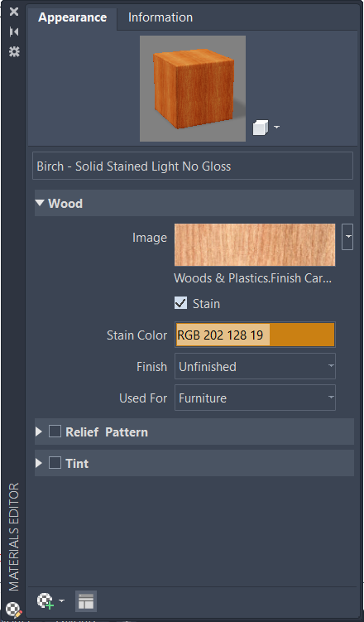Click the material editor icon at bottom-left corner
Viewport: 364px width, 622px height.
pyautogui.click(x=14, y=610)
